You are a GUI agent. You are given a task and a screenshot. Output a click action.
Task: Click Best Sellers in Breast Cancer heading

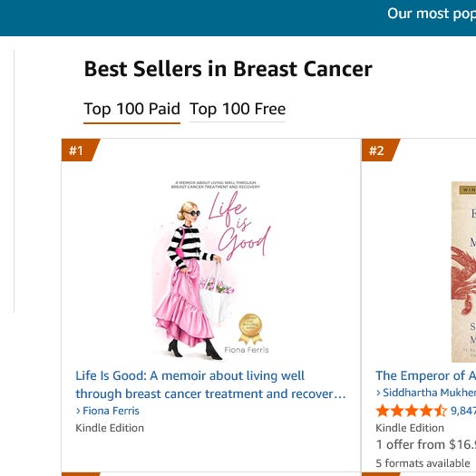(228, 69)
